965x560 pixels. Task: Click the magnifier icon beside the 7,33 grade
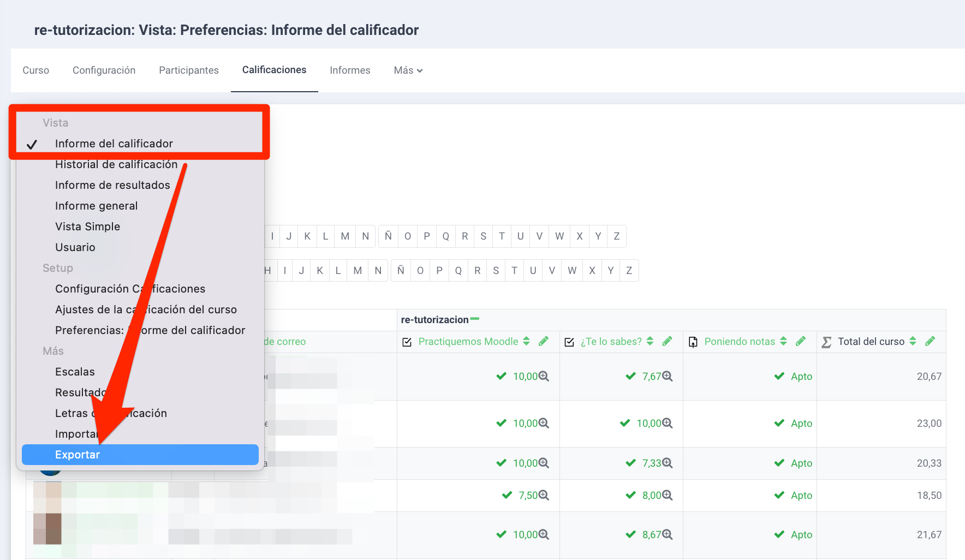[667, 463]
